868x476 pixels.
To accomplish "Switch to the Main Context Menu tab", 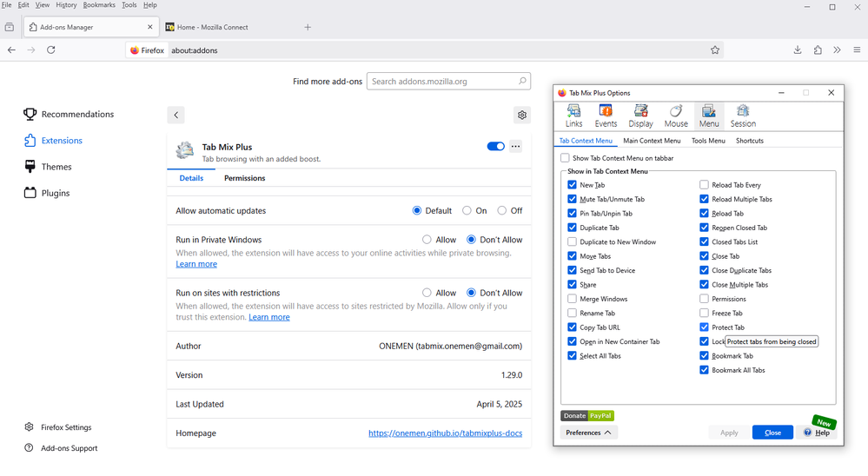I will pyautogui.click(x=652, y=141).
